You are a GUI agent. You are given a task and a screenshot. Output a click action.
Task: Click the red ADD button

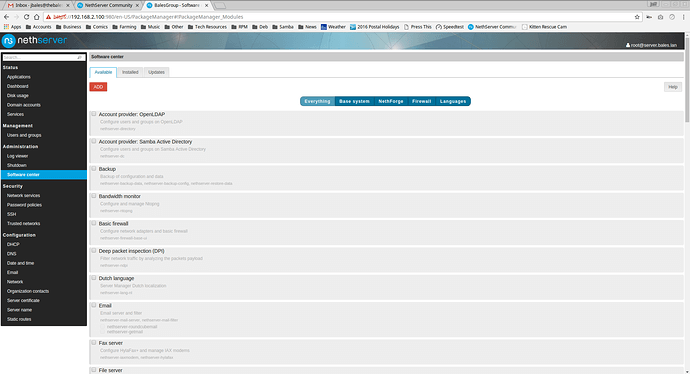(98, 87)
